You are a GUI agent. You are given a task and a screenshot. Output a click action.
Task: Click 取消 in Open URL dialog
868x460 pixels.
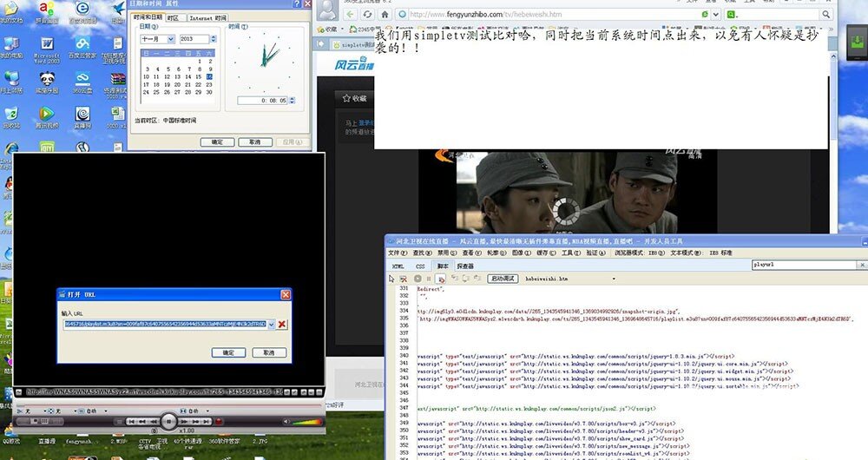pos(269,352)
